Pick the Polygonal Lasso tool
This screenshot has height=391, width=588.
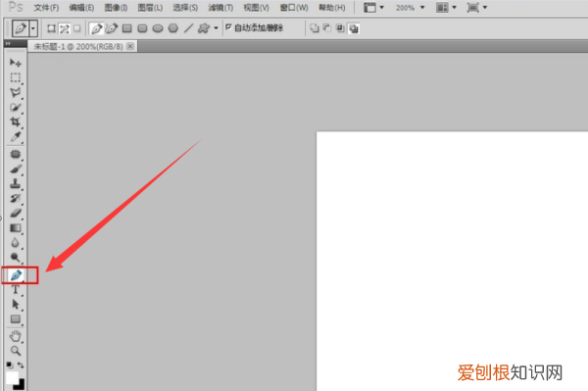point(16,92)
